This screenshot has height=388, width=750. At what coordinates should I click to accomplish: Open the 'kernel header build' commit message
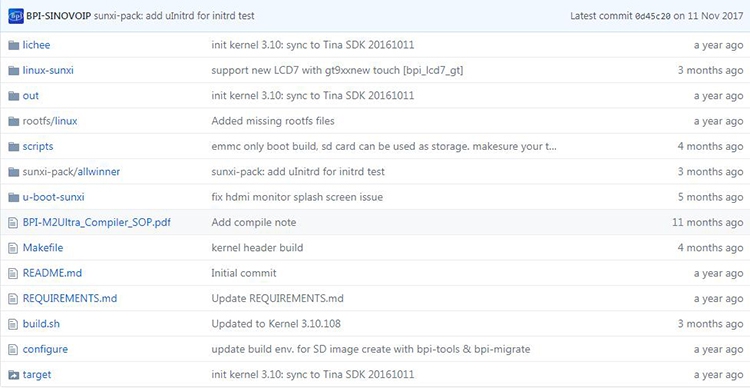(x=257, y=248)
